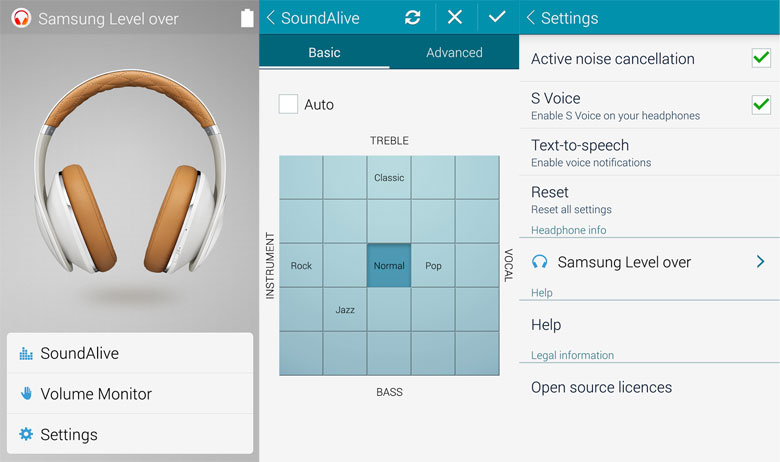Viewport: 780px width, 462px height.
Task: Expand Samsung Level over details chevron
Action: coord(760,262)
